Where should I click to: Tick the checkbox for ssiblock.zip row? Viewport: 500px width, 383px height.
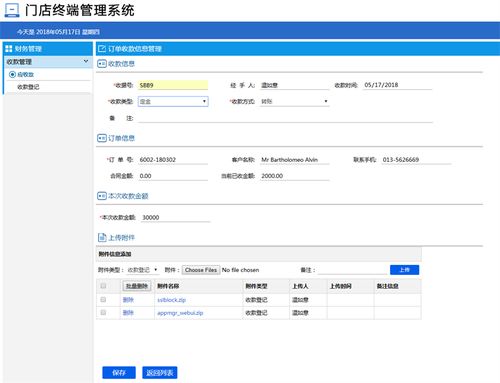pyautogui.click(x=103, y=300)
